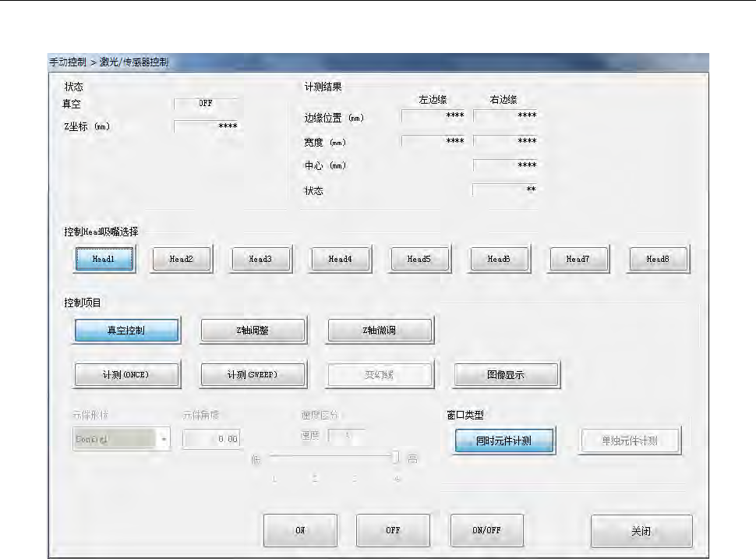Activate the 真空控制 control item
The width and height of the screenshot is (756, 559).
point(126,331)
